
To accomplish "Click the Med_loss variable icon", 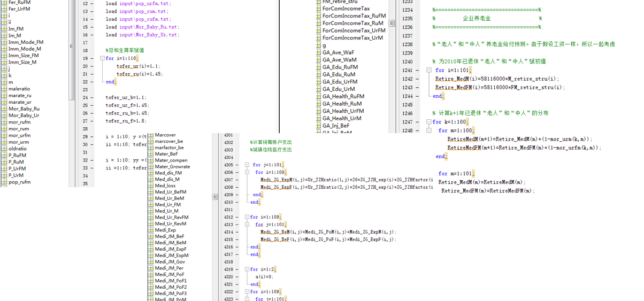I will (151, 186).
